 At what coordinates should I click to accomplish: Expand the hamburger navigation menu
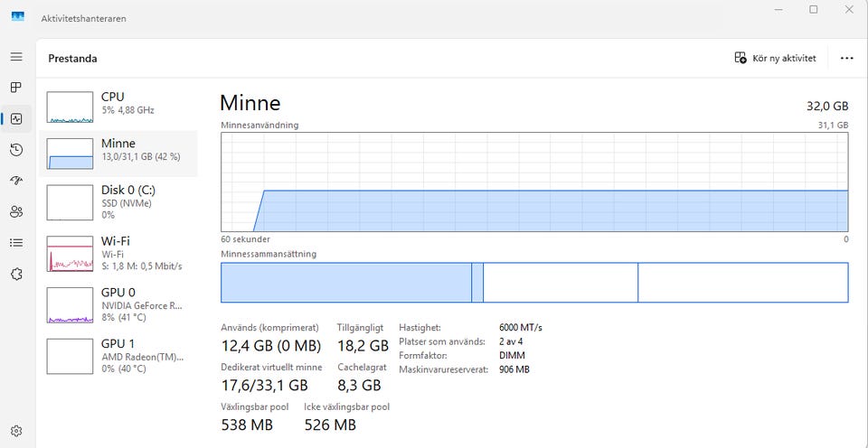pos(16,57)
